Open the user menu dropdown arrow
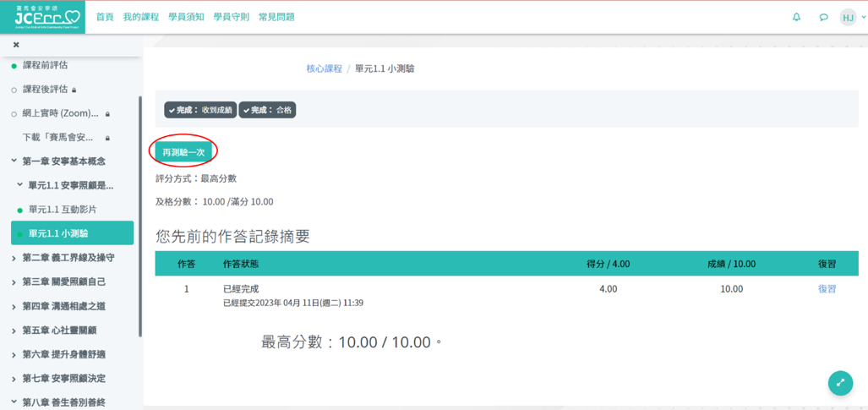 pos(863,18)
